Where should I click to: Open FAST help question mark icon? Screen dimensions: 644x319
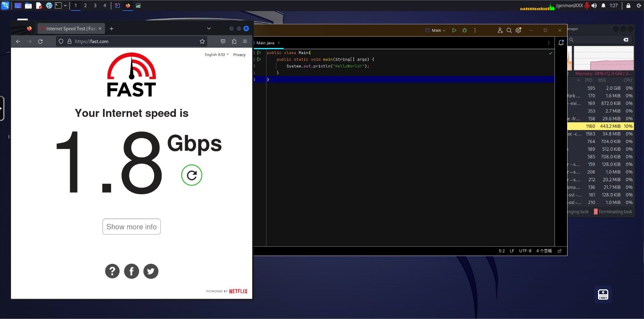[112, 271]
